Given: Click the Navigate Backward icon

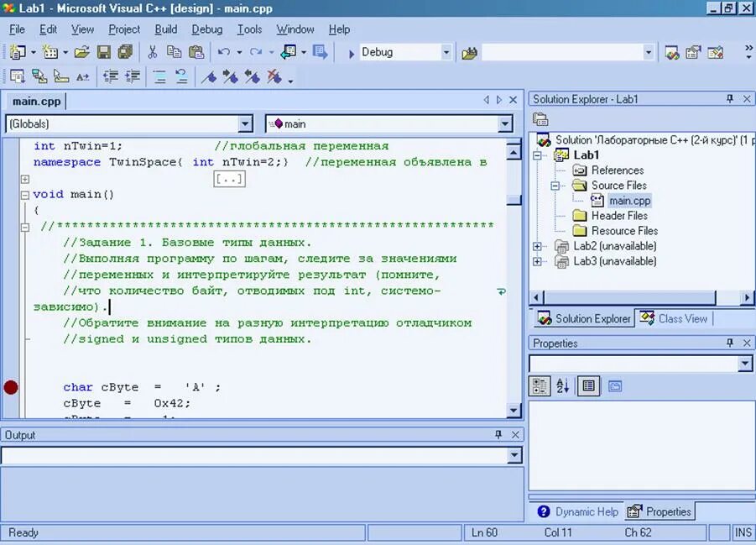Looking at the screenshot, I should 289,52.
